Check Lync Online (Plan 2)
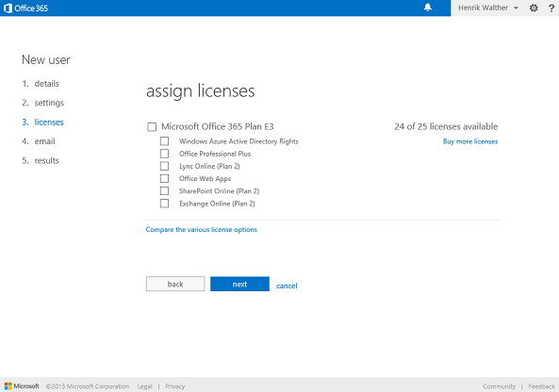559x392 pixels. 164,166
